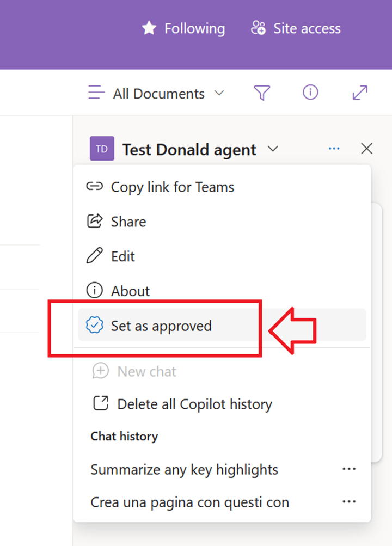Select Copy link for Teams
392x546 pixels.
point(172,187)
